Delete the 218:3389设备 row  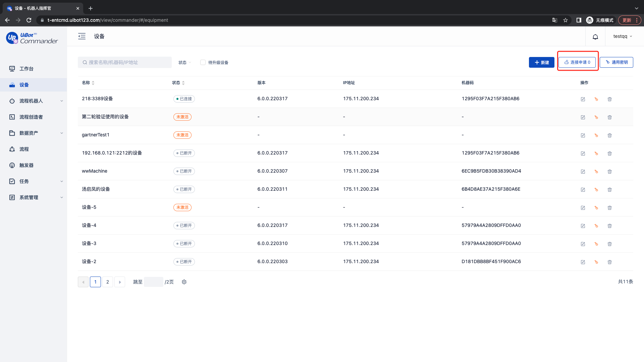[610, 99]
